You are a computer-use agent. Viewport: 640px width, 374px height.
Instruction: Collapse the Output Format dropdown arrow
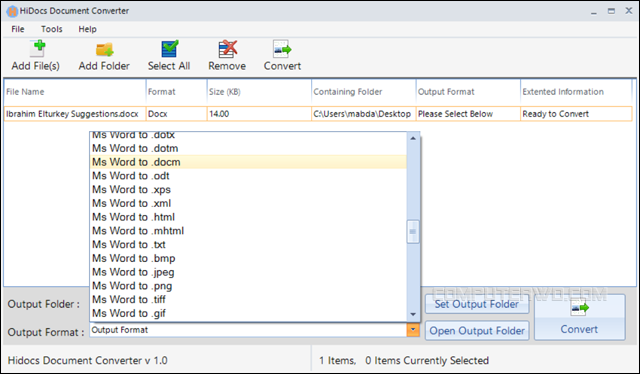[x=413, y=330]
